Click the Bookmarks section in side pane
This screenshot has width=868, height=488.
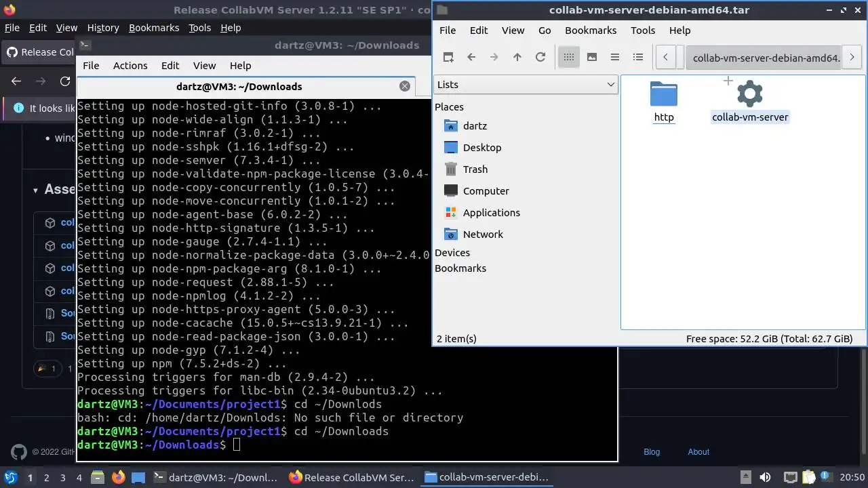[x=460, y=268]
